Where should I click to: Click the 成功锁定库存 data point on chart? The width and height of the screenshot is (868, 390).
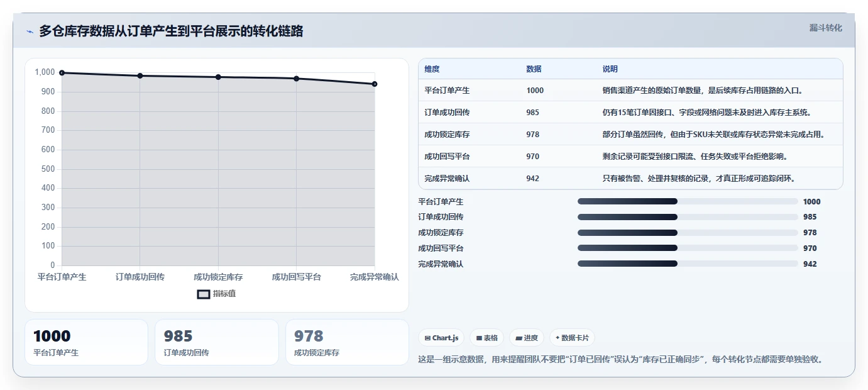pyautogui.click(x=218, y=77)
